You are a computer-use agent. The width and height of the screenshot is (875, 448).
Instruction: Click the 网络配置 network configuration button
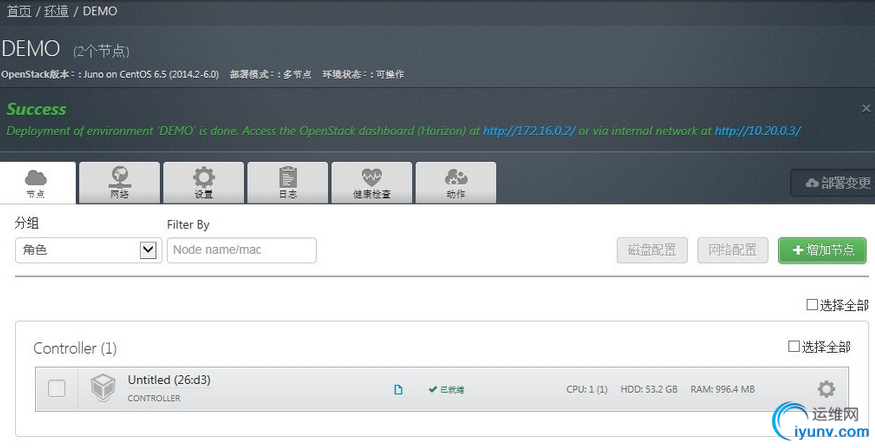coord(733,250)
